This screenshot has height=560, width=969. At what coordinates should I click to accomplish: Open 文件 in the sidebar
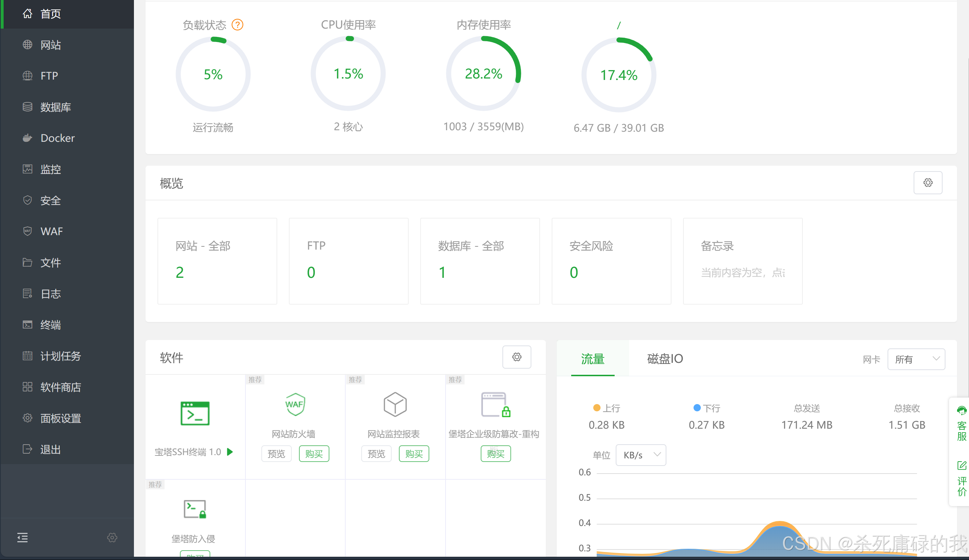pyautogui.click(x=67, y=263)
